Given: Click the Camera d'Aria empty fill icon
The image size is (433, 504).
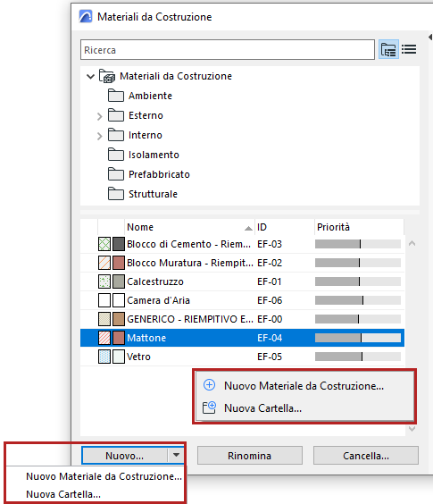Looking at the screenshot, I should (x=104, y=300).
